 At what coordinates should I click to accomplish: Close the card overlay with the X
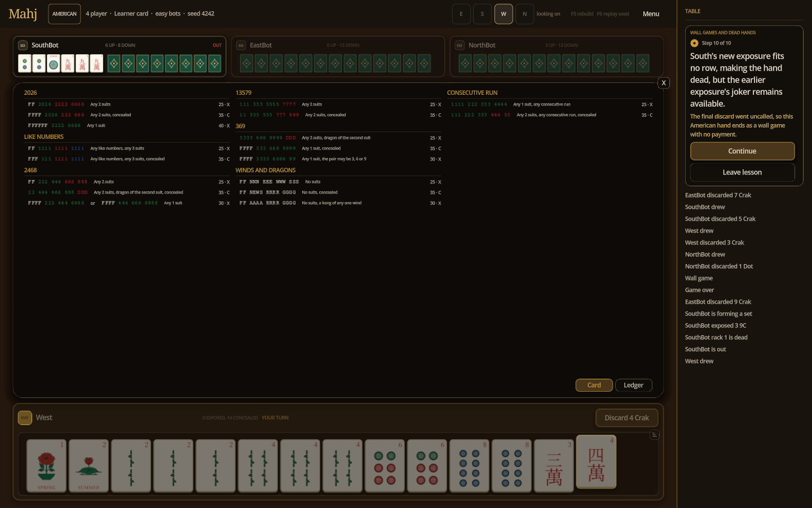[664, 83]
